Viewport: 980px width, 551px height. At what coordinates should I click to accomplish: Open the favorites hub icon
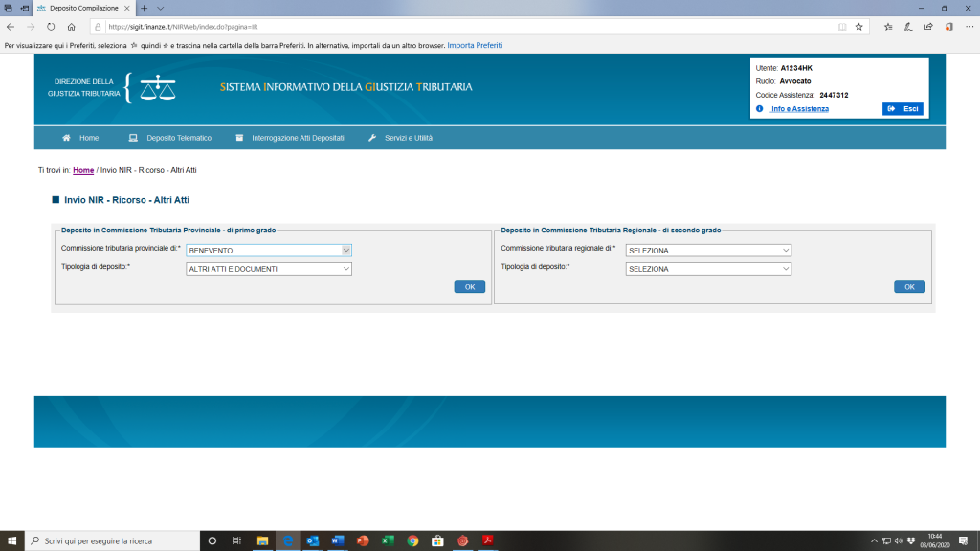(888, 27)
